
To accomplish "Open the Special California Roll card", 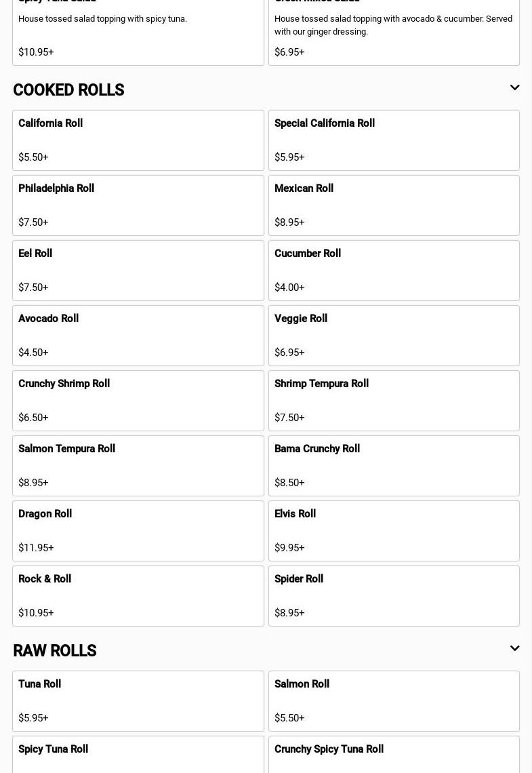I will pyautogui.click(x=394, y=140).
